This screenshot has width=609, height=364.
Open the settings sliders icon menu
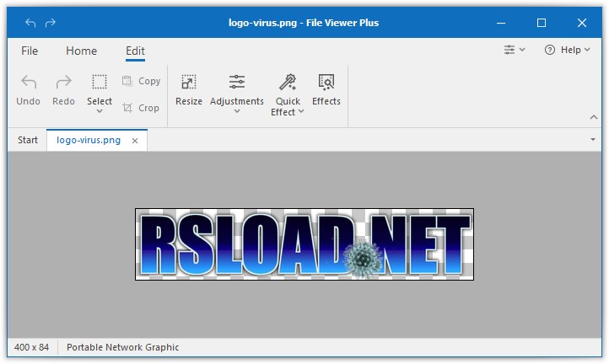click(509, 50)
